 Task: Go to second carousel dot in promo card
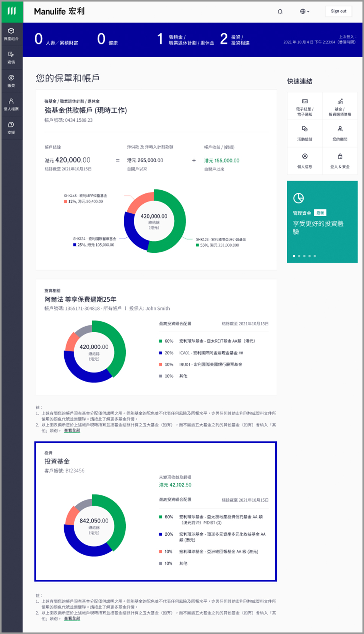(x=299, y=256)
